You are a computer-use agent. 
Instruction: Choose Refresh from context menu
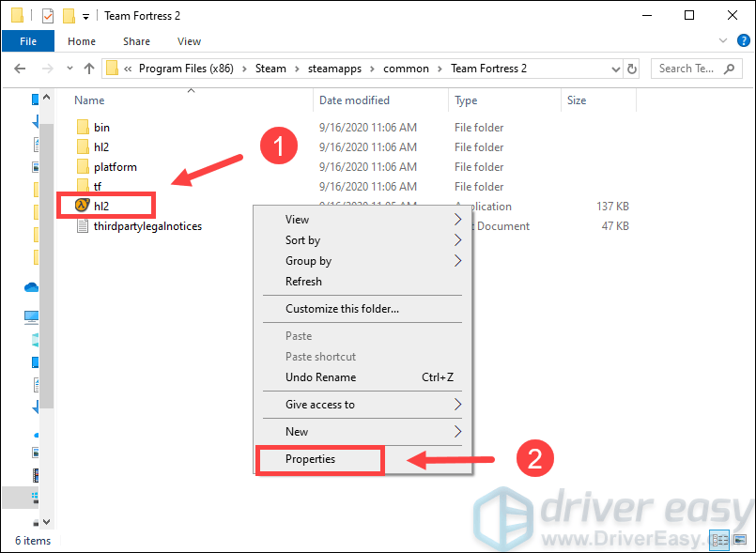pos(363,282)
